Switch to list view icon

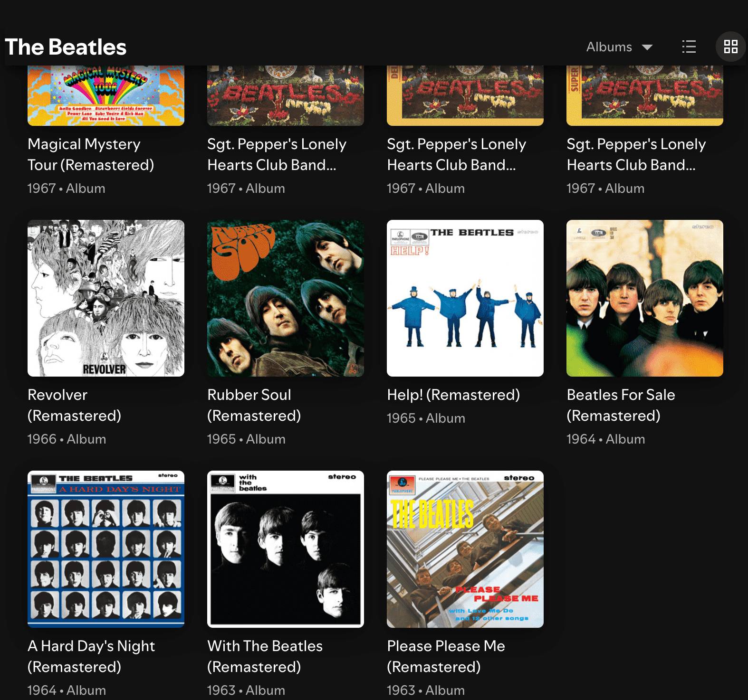coord(689,47)
